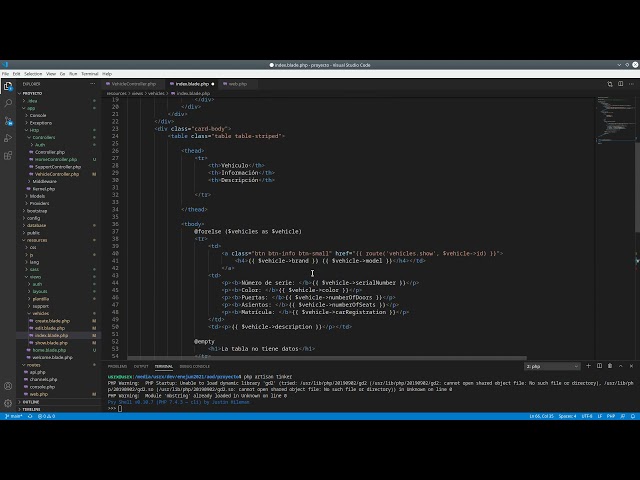Click the main branch indicator in status bar

15,415
